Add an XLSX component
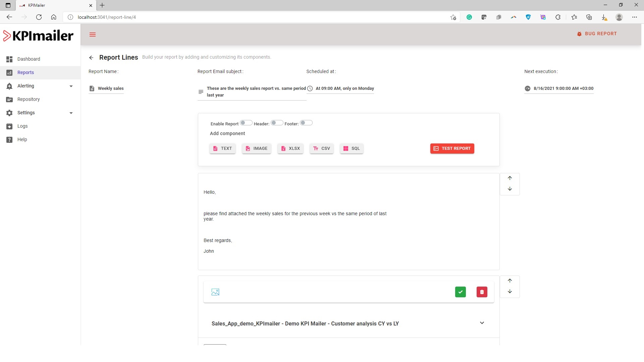The height and width of the screenshot is (362, 644). pos(290,148)
